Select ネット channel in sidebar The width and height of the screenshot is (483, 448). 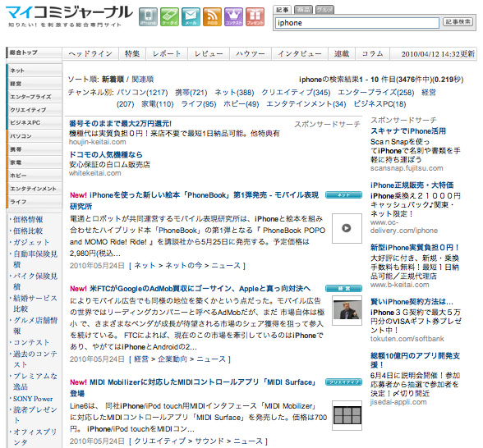click(34, 71)
